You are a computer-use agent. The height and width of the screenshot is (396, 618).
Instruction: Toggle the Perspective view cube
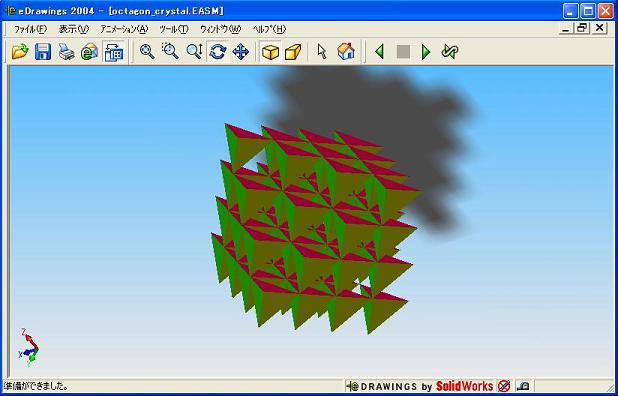click(x=293, y=52)
